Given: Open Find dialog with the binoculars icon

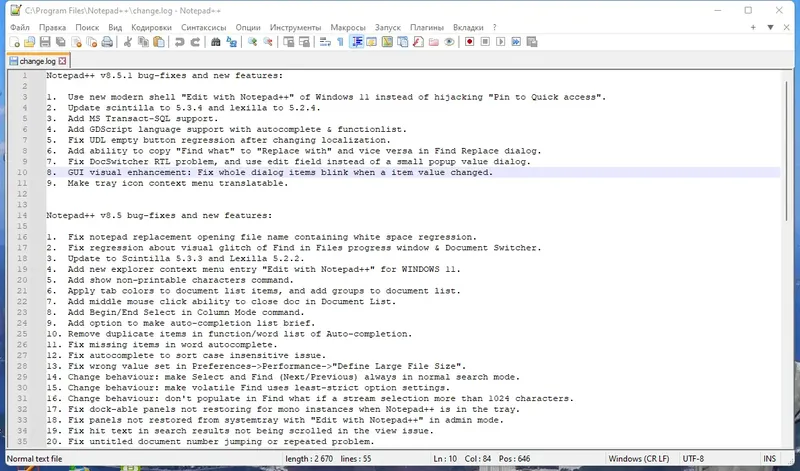Looking at the screenshot, I should click(x=215, y=42).
